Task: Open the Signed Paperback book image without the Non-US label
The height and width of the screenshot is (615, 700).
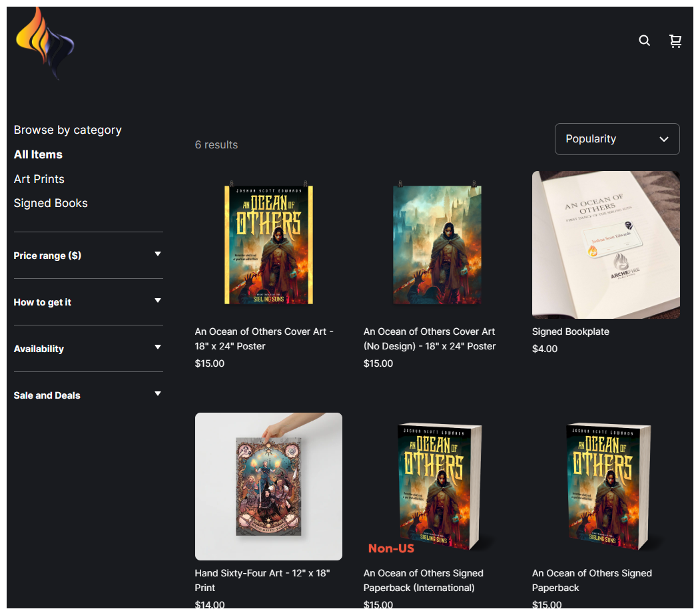Action: pos(606,486)
